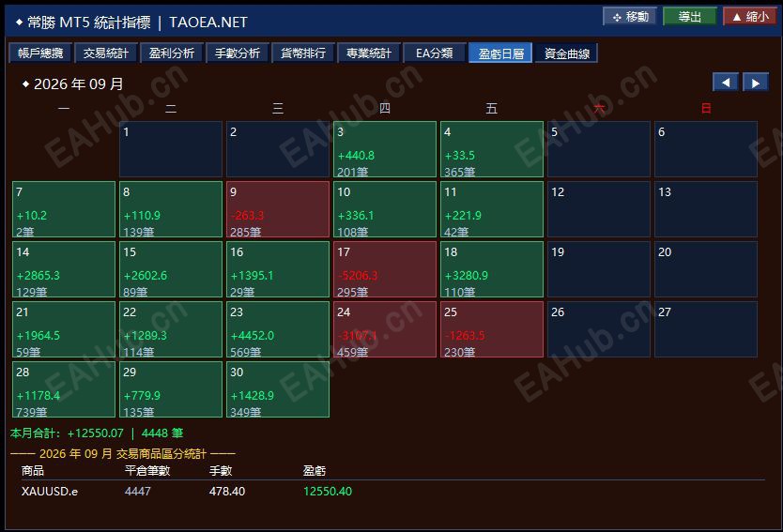Select day 12 cell
Image resolution: width=783 pixels, height=532 pixels.
click(599, 209)
